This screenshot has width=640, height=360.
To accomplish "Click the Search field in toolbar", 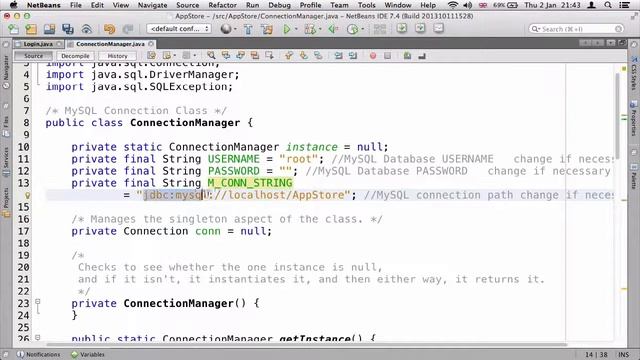I will (x=576, y=29).
